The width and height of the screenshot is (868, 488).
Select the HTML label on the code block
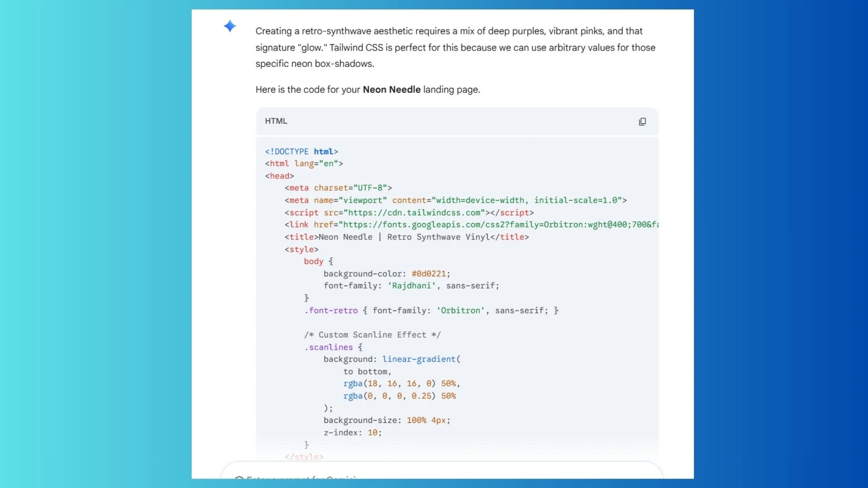[276, 121]
